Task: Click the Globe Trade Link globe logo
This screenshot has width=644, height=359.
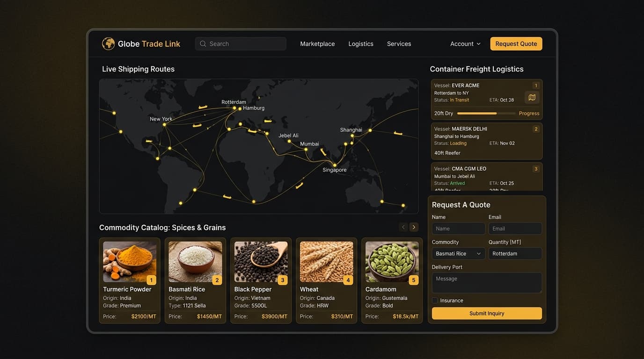Action: point(108,43)
